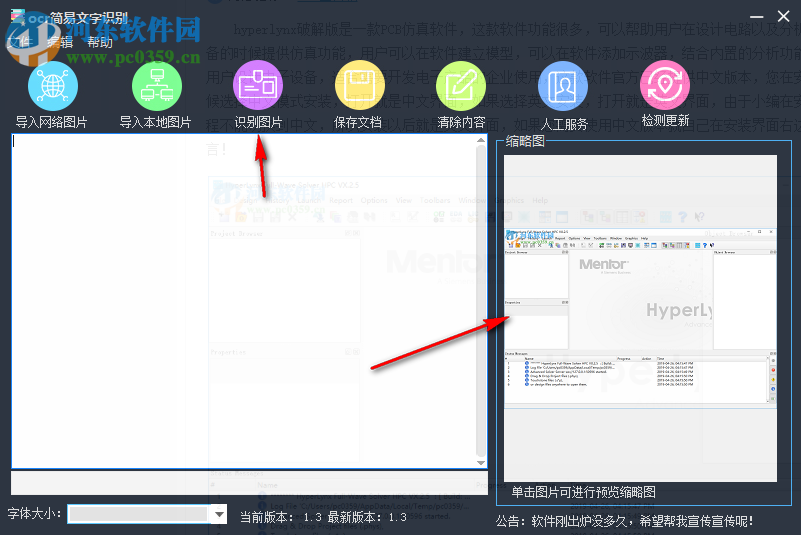Click inside the 字体大小 combo box field

(139, 514)
